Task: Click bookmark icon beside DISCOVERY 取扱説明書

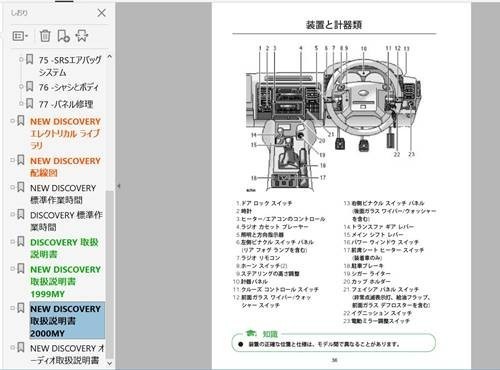Action: point(21,241)
